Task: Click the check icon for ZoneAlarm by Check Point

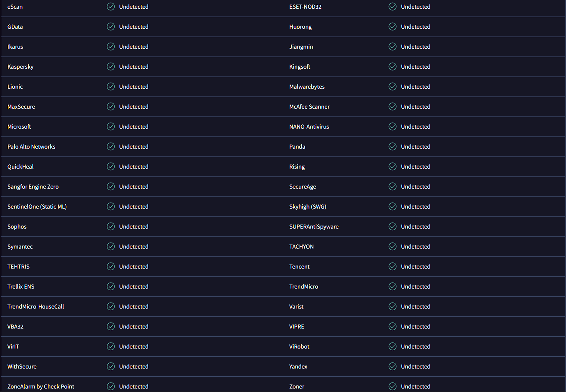Action: [111, 386]
